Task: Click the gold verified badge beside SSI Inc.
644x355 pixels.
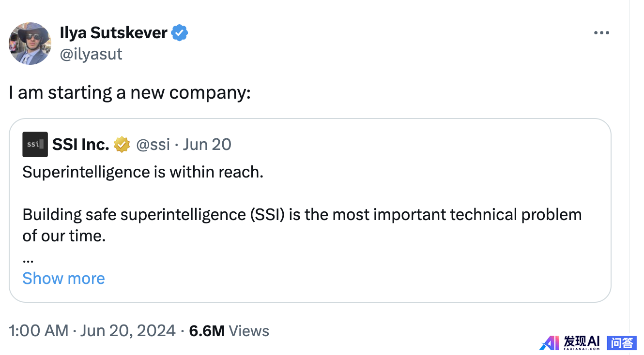Action: pyautogui.click(x=122, y=144)
